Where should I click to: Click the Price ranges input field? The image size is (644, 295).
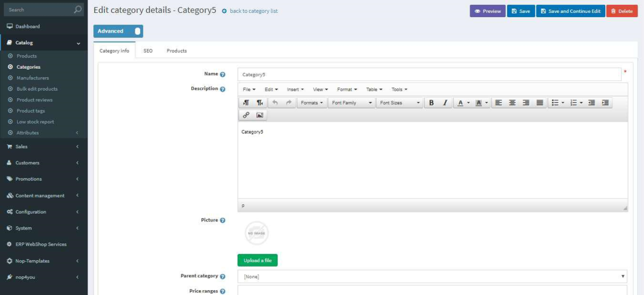433,290
